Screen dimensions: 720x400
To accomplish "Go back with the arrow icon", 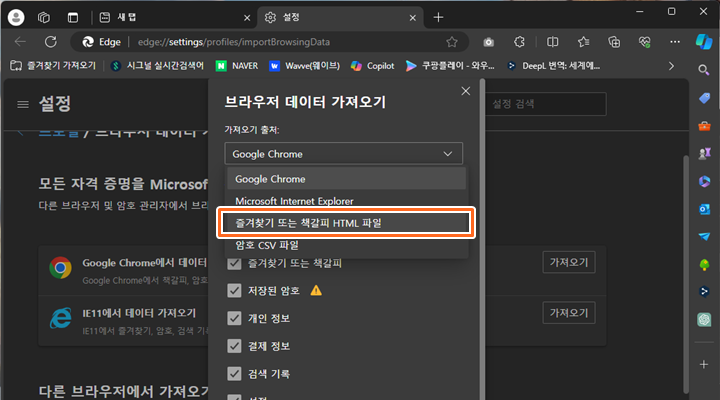I will pos(20,42).
